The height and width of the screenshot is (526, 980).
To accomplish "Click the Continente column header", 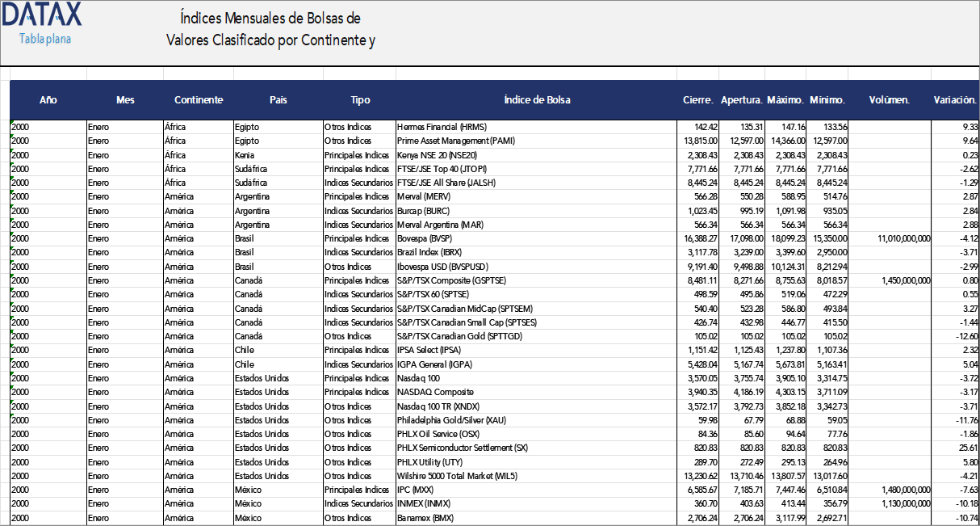I will click(199, 100).
